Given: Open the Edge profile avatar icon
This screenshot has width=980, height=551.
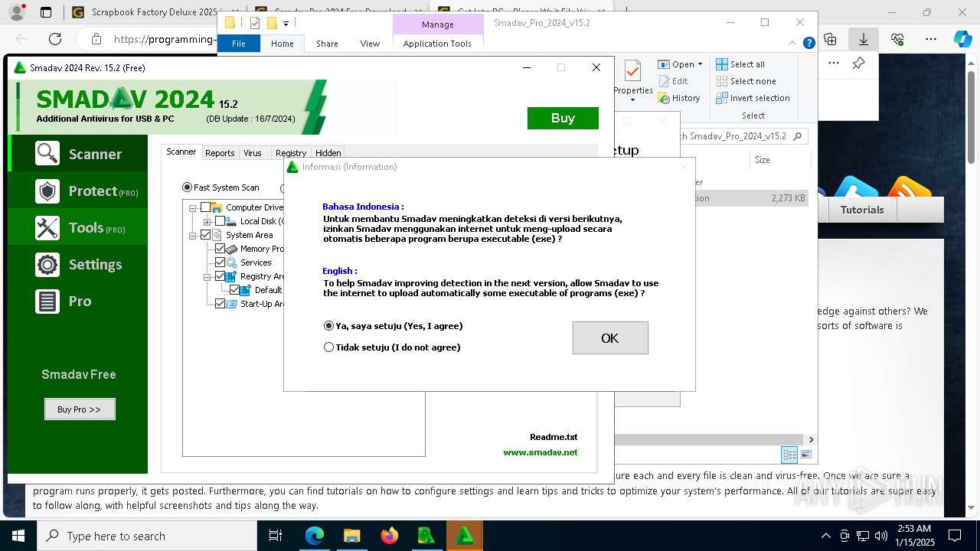Looking at the screenshot, I should click(16, 12).
